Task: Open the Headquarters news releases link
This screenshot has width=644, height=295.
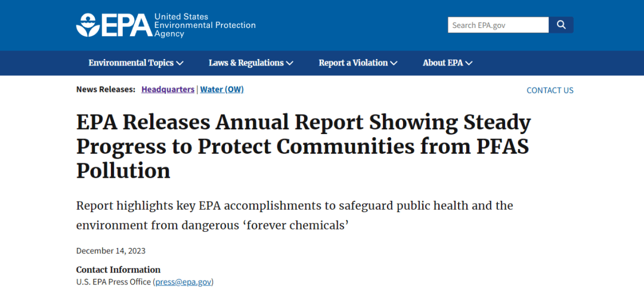Action: click(x=168, y=89)
